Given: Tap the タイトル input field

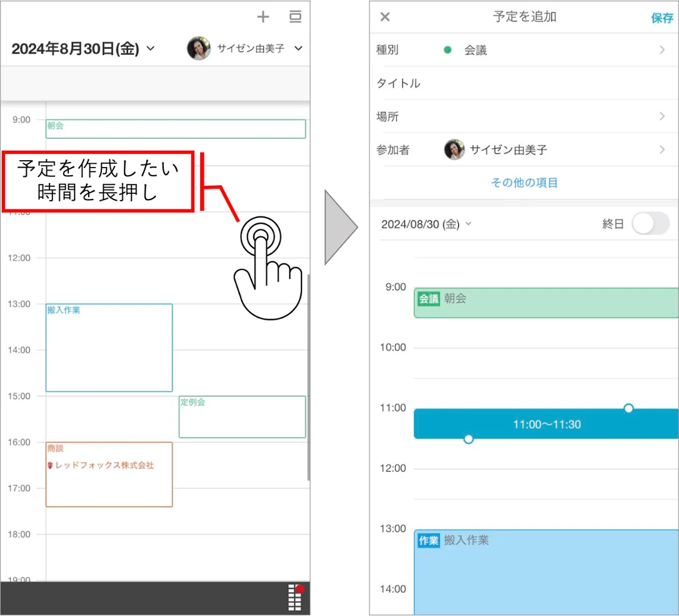Looking at the screenshot, I should coord(524,83).
